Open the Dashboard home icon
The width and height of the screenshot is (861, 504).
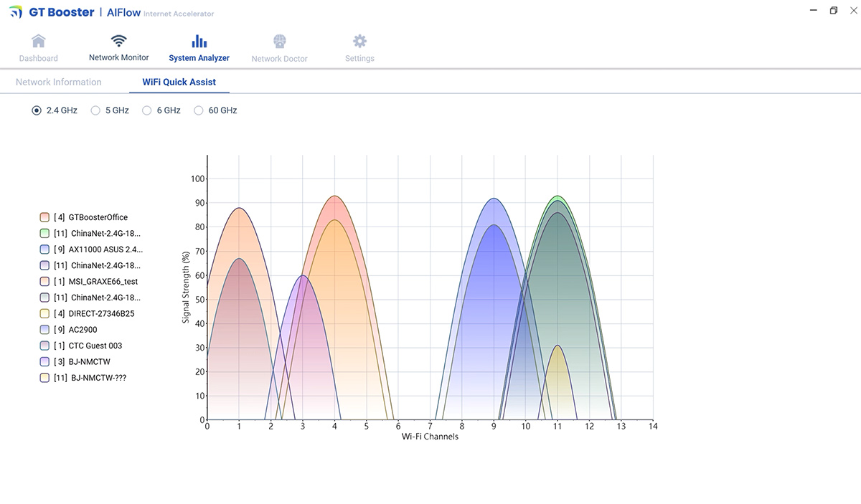coord(39,42)
